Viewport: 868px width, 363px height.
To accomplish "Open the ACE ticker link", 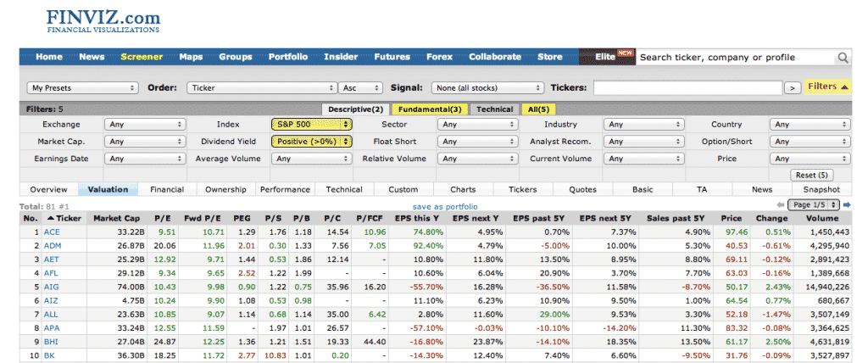I will point(52,232).
